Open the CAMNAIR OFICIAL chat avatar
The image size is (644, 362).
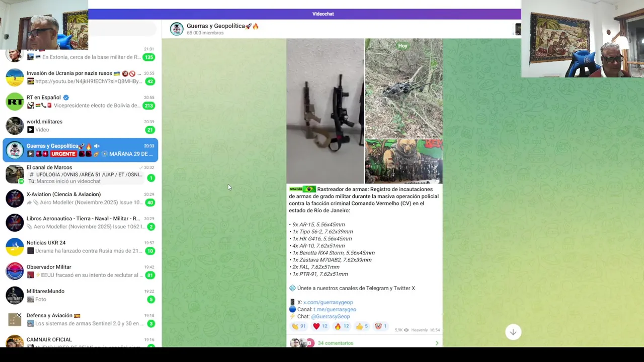coord(15,341)
